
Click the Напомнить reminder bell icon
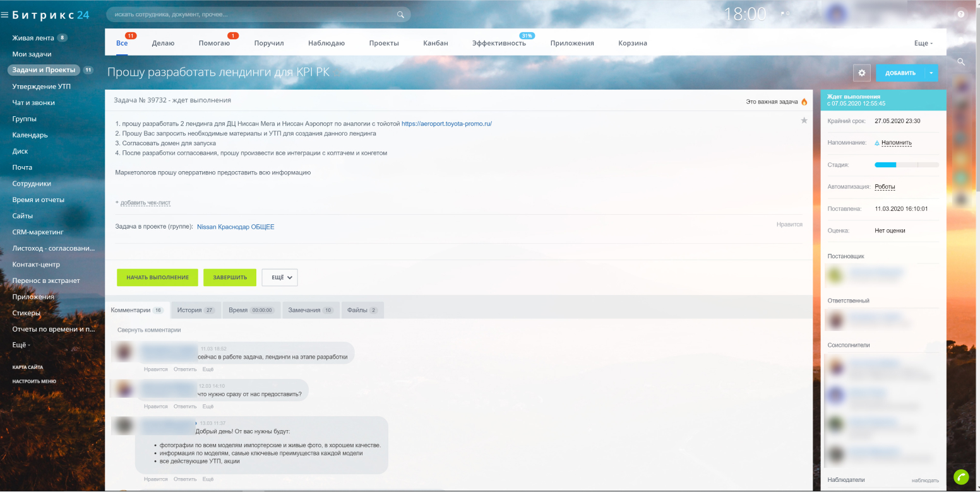(x=877, y=143)
